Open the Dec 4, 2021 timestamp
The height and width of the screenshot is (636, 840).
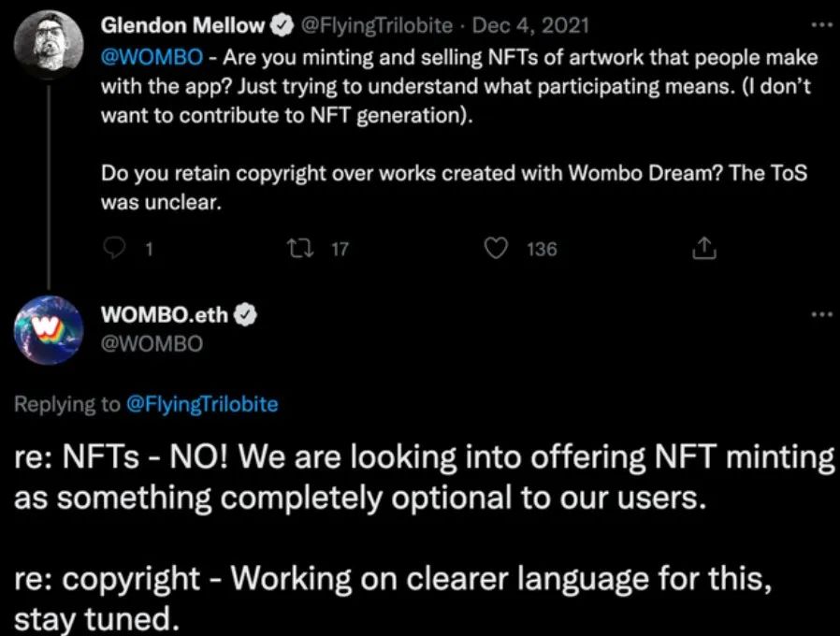530,25
